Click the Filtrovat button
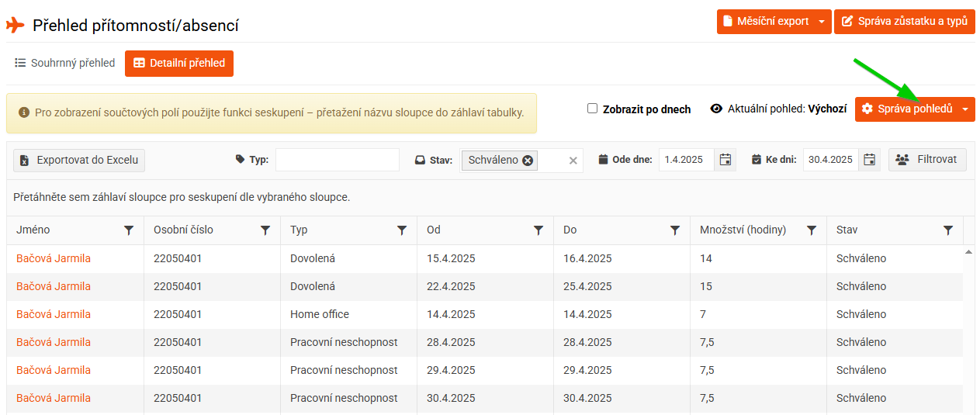The image size is (980, 415). point(927,160)
